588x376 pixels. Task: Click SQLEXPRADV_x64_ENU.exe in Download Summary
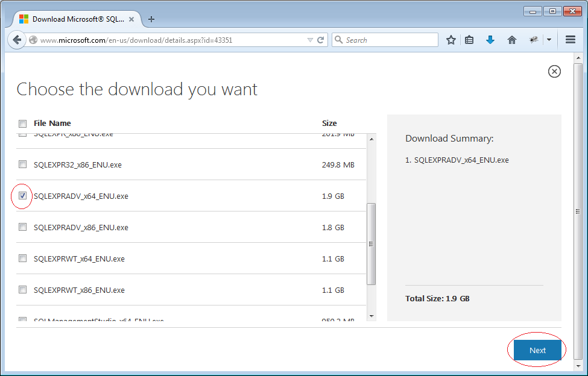[461, 160]
